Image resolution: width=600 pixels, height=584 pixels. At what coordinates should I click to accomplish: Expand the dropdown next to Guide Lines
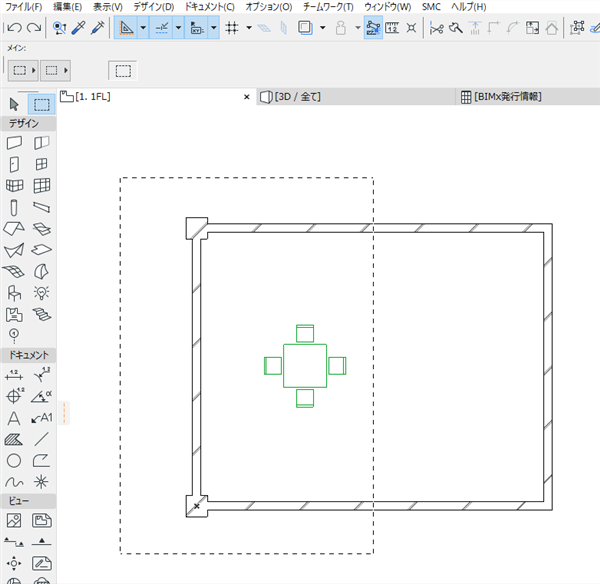point(143,28)
